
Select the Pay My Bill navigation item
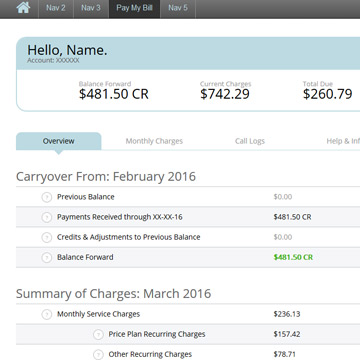pyautogui.click(x=134, y=8)
